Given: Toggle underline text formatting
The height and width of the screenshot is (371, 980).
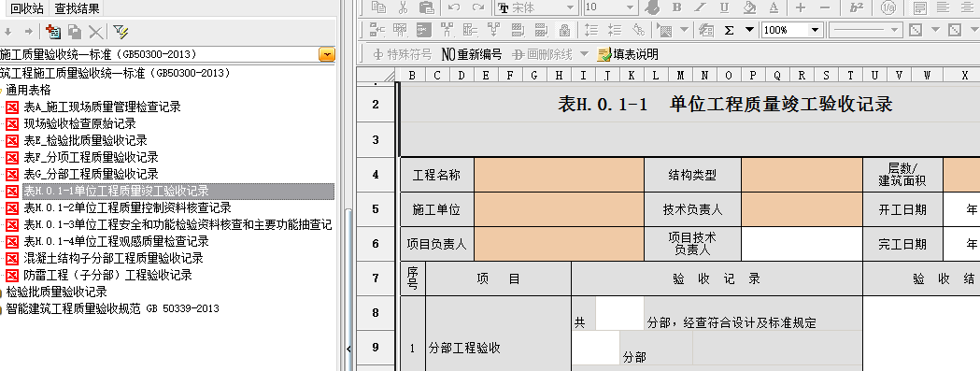Looking at the screenshot, I should pos(724,7).
